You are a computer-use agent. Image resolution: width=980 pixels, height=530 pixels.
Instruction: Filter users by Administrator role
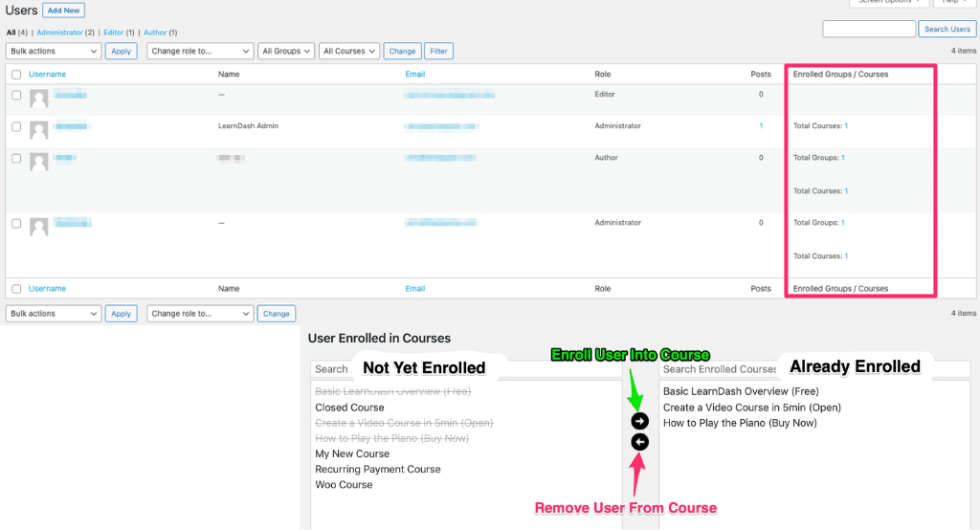click(x=59, y=33)
